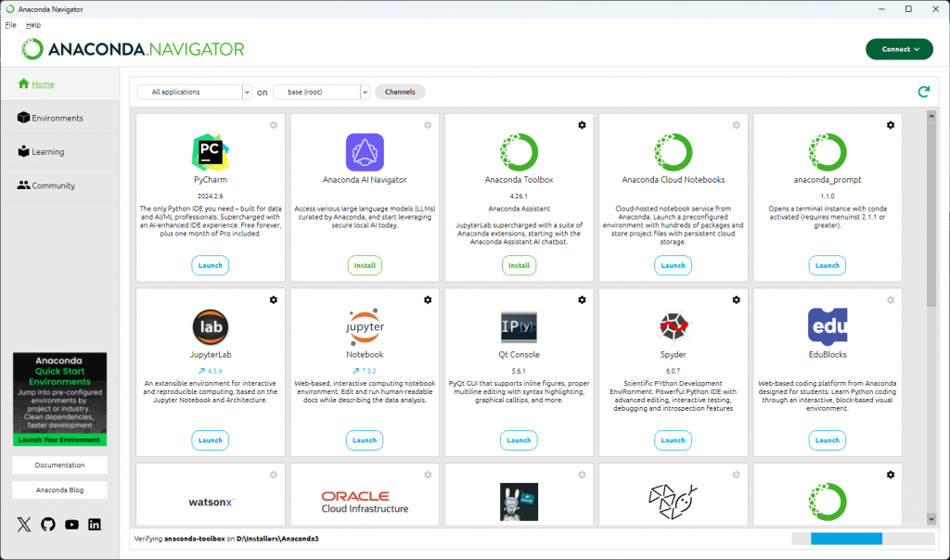Open the Help menu
950x560 pixels.
tap(33, 25)
